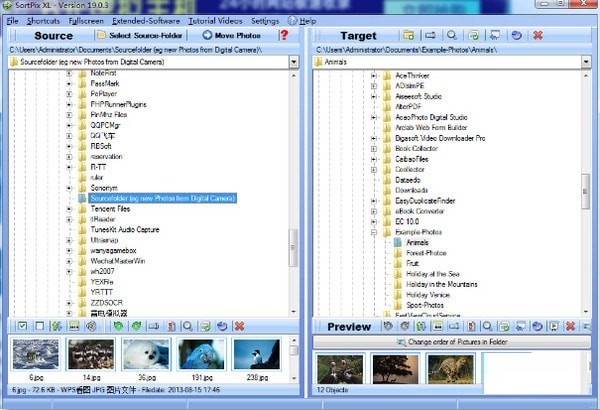Open the Extended-Software menu
The height and width of the screenshot is (410, 600).
(146, 21)
